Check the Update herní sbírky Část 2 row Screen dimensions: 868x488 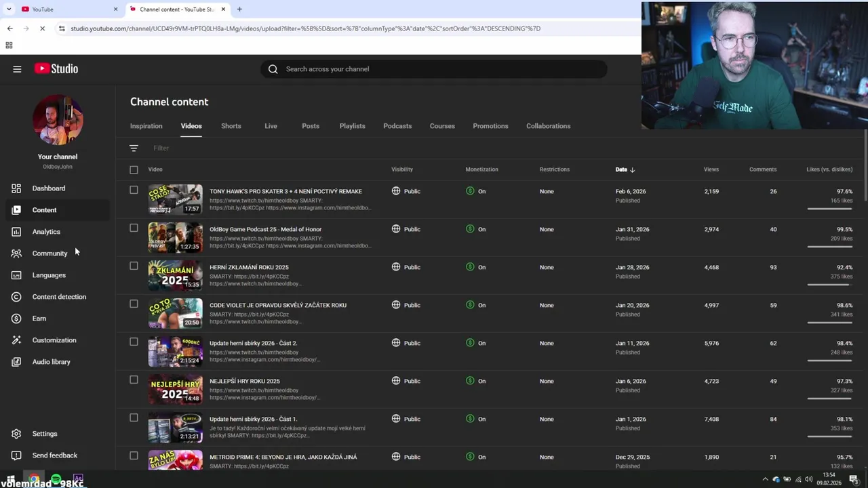point(134,342)
